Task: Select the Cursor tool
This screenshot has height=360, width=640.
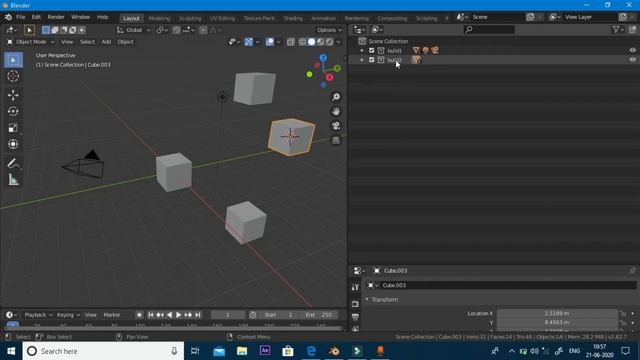Action: [13, 76]
